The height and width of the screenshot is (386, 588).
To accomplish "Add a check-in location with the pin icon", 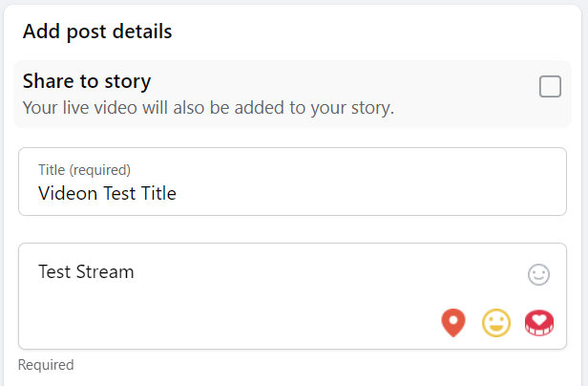I will (x=453, y=323).
